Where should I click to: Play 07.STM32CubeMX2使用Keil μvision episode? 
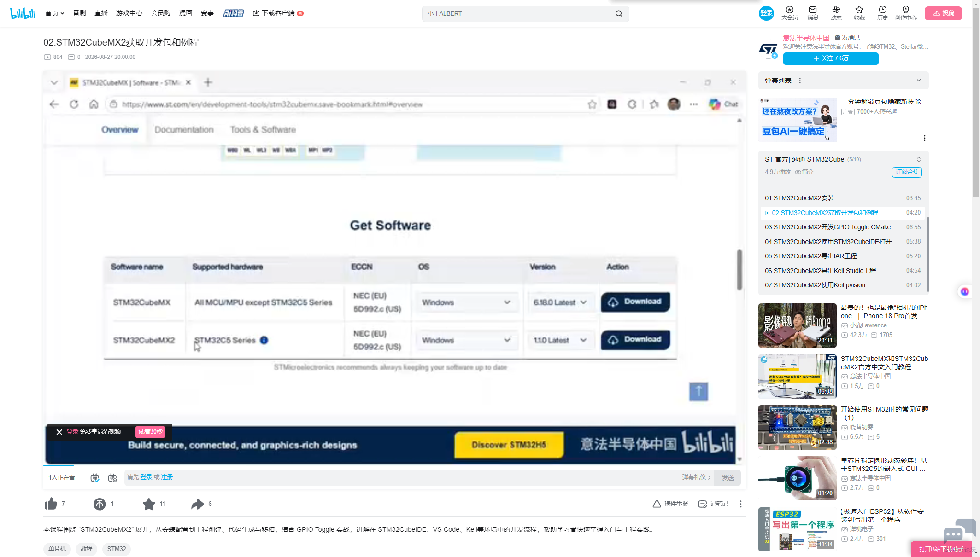pos(843,285)
